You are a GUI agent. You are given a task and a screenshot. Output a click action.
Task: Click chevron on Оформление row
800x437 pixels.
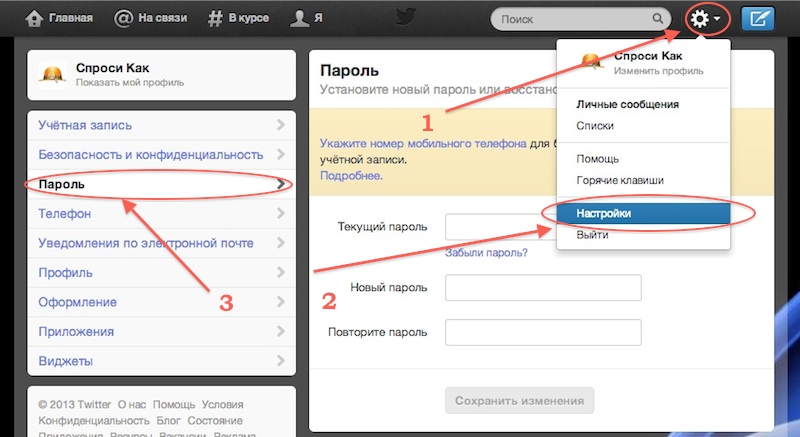pos(281,302)
